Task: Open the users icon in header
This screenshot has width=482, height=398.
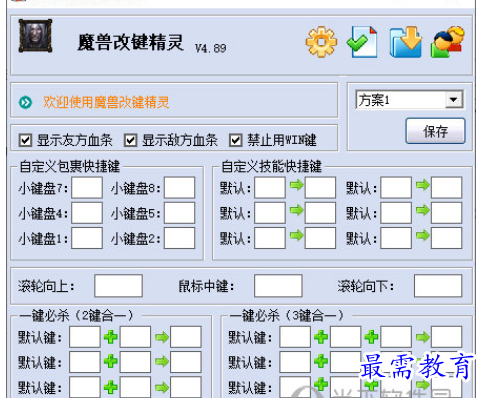Action: pos(447,42)
